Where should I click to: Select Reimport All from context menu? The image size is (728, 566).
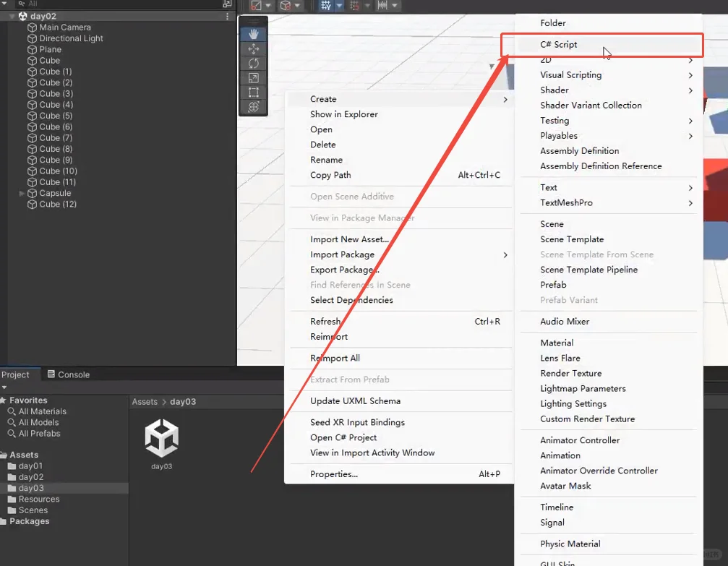click(x=399, y=359)
